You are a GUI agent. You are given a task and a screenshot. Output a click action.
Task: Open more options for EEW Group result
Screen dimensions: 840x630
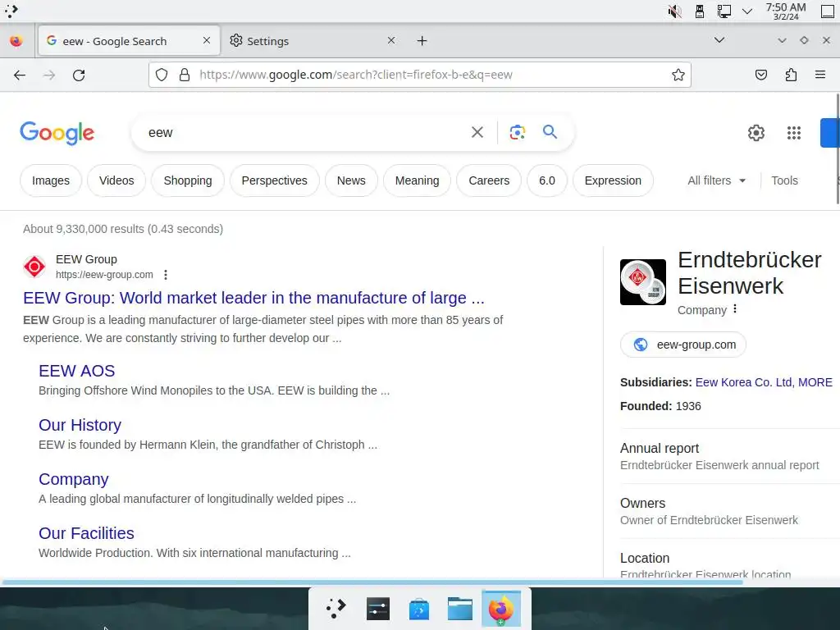pyautogui.click(x=166, y=275)
